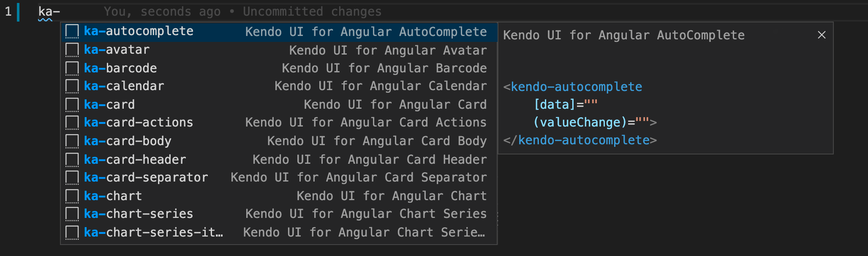The image size is (868, 256).
Task: Select the ka-chart-series-item suggestion
Action: click(x=153, y=232)
